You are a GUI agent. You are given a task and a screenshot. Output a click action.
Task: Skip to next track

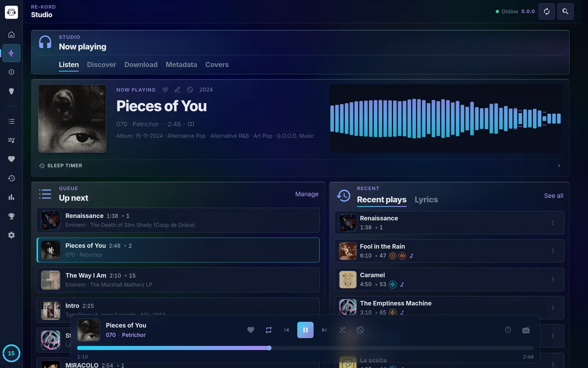click(324, 330)
